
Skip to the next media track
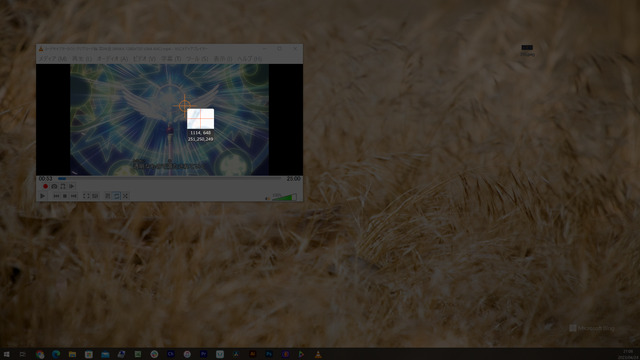tap(74, 196)
